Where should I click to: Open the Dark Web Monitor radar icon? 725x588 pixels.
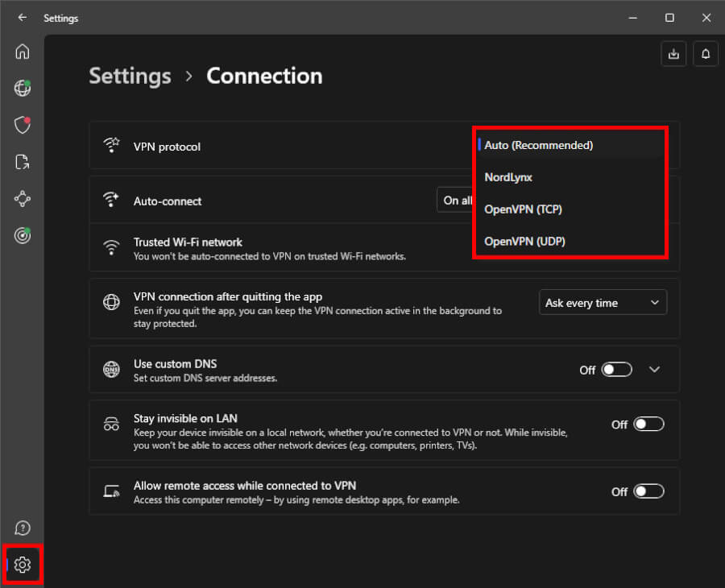23,235
